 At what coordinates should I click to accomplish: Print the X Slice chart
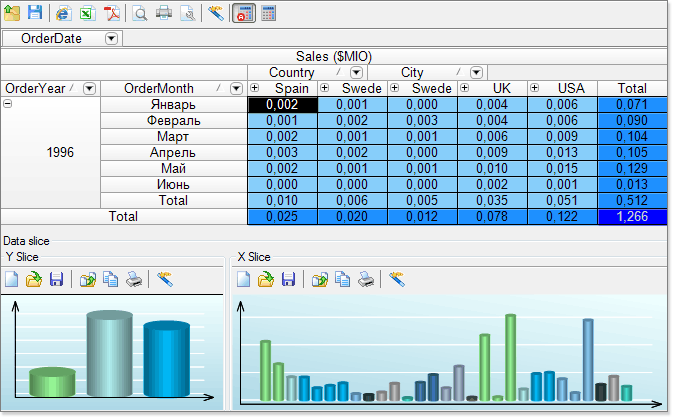(x=366, y=279)
